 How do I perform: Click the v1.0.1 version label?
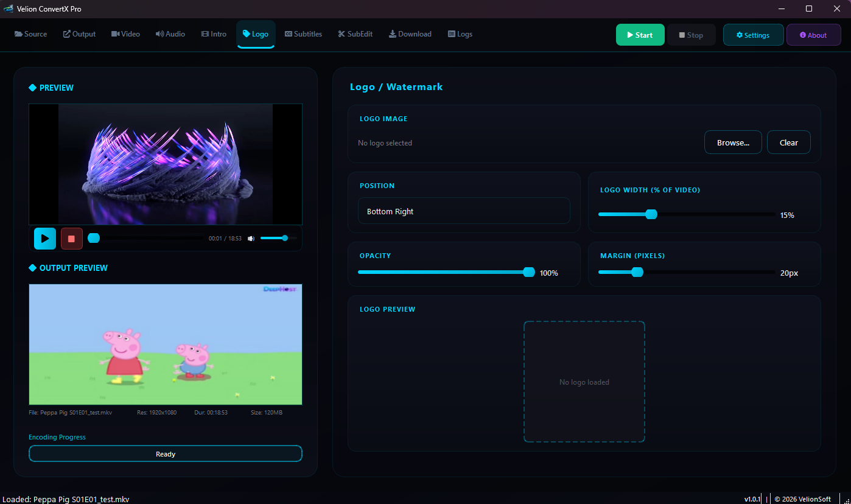coord(752,499)
